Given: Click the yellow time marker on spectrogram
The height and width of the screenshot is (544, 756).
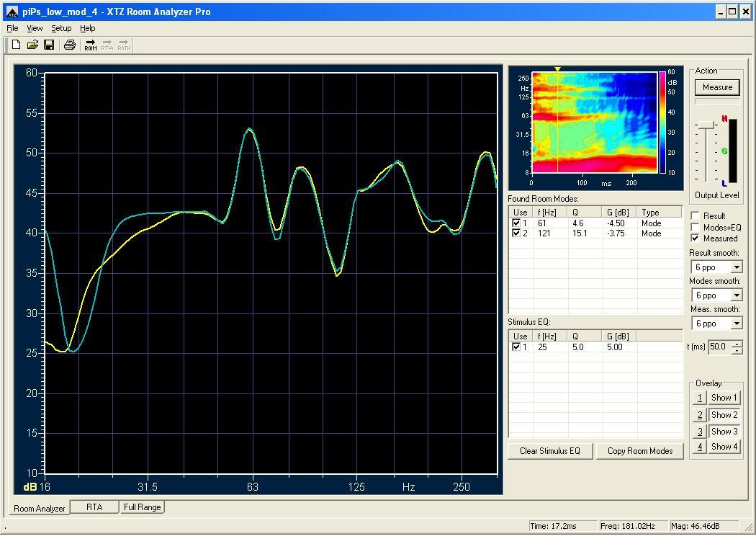Looking at the screenshot, I should (557, 69).
